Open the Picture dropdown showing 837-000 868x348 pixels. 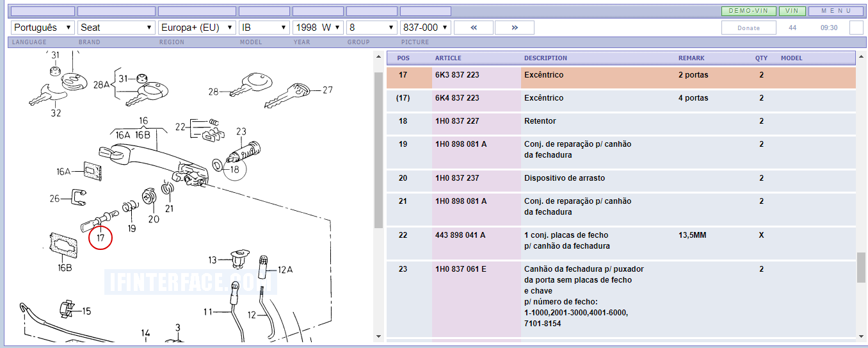coord(426,28)
